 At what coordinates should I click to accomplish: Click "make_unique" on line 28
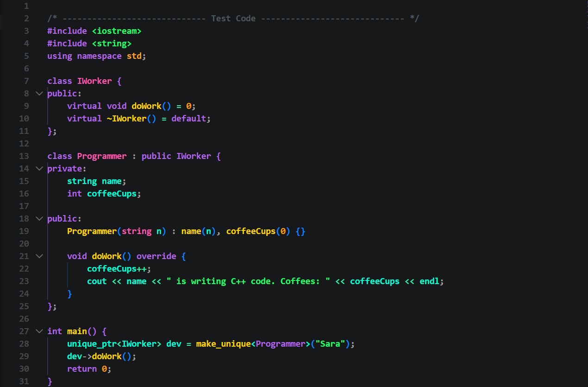(223, 344)
